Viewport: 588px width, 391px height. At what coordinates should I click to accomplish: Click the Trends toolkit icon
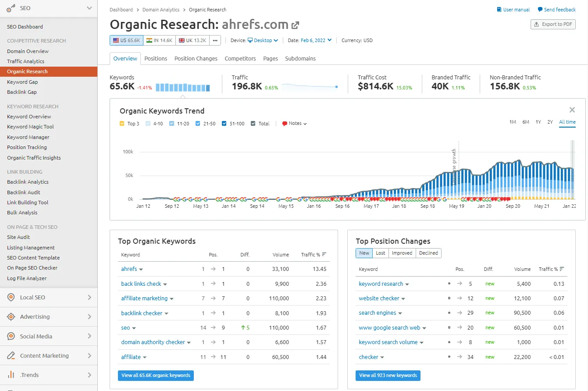click(x=10, y=375)
